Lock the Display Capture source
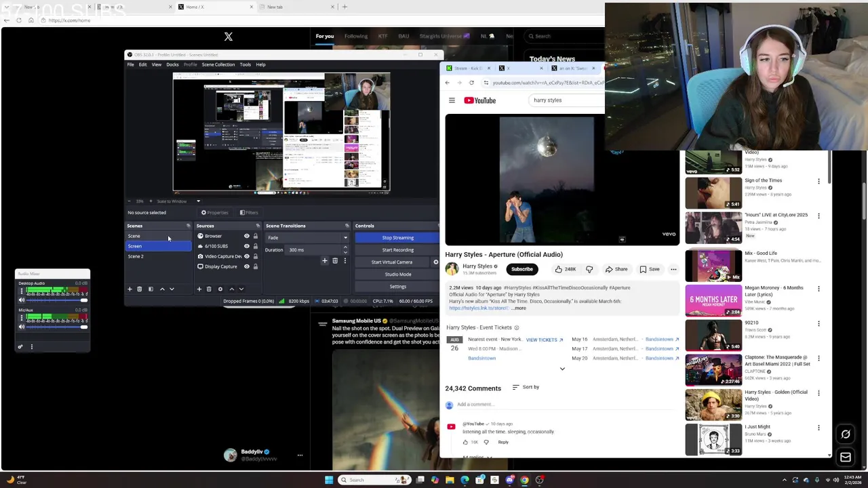 click(255, 266)
